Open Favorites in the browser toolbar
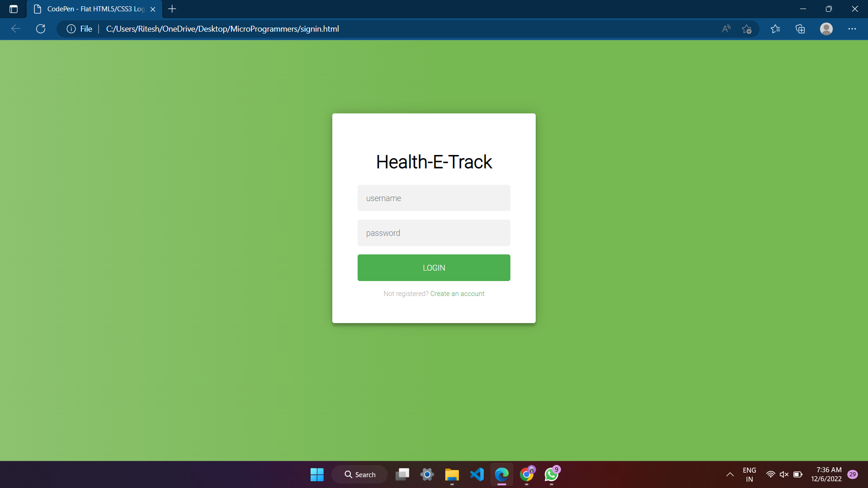The width and height of the screenshot is (868, 488). pos(776,28)
